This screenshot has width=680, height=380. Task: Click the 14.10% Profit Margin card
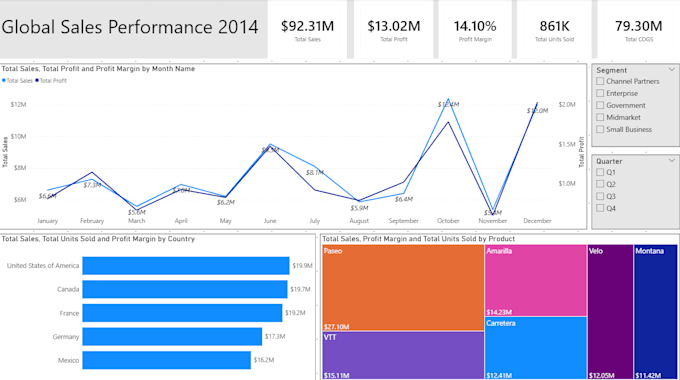[x=475, y=29]
